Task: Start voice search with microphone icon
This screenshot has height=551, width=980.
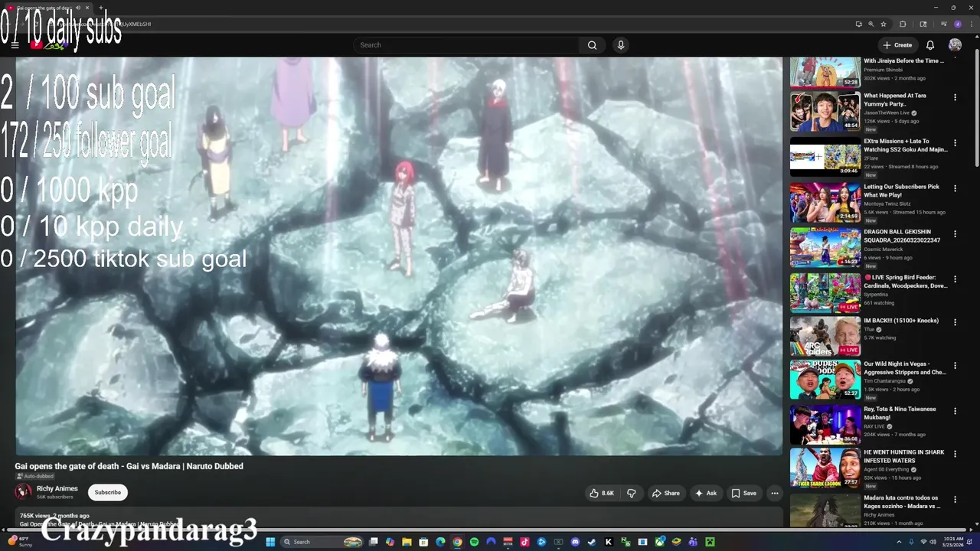Action: pos(621,45)
